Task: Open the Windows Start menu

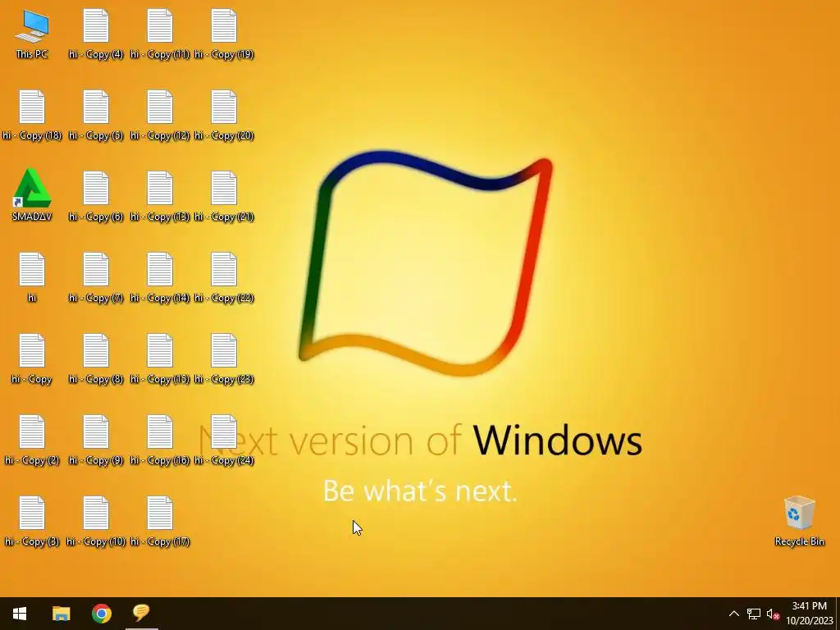Action: [x=20, y=614]
